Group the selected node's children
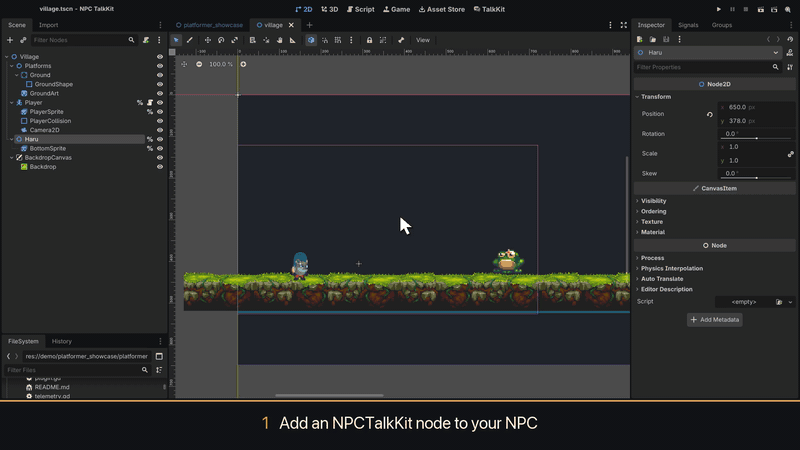 383,40
